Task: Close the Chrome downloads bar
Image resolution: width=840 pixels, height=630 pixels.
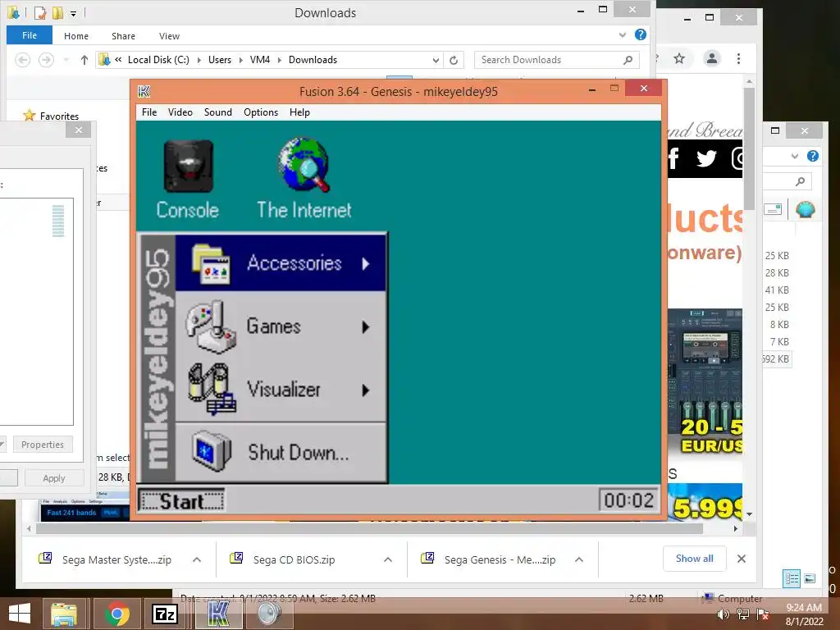Action: pyautogui.click(x=742, y=559)
